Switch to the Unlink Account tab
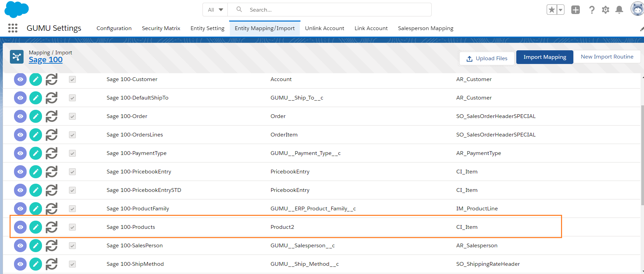 (324, 28)
